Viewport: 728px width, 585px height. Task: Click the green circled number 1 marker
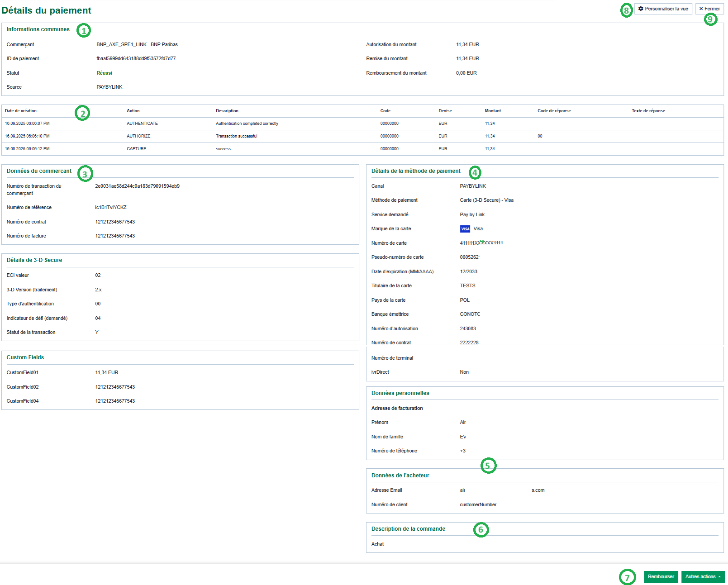point(84,30)
